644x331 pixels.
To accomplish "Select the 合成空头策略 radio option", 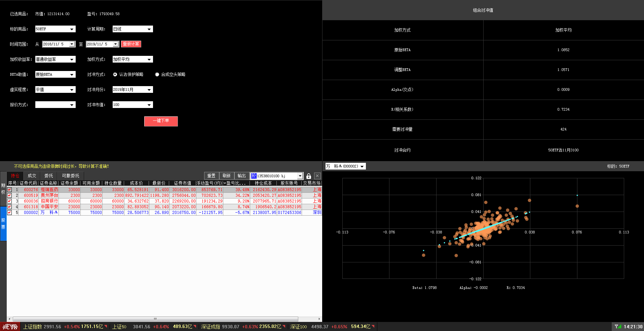I will pyautogui.click(x=157, y=75).
